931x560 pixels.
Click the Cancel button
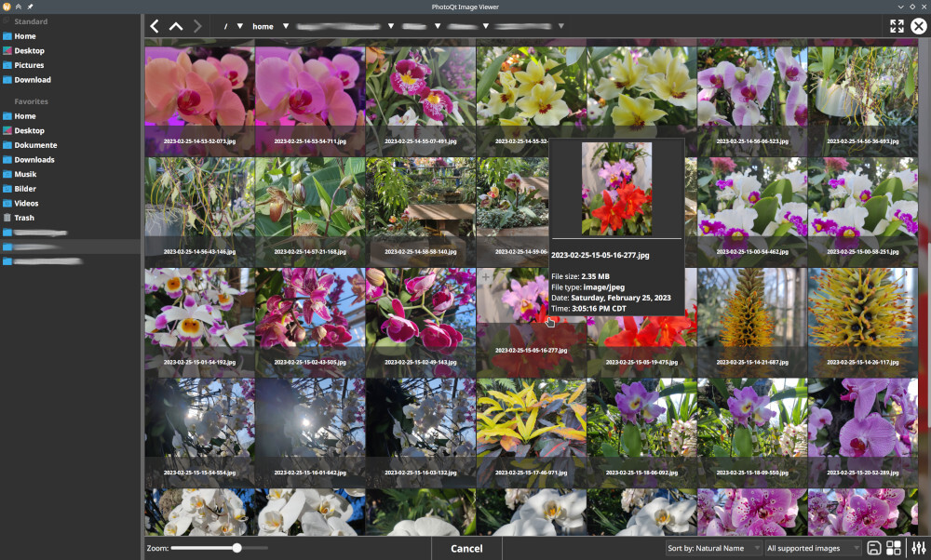coord(466,548)
